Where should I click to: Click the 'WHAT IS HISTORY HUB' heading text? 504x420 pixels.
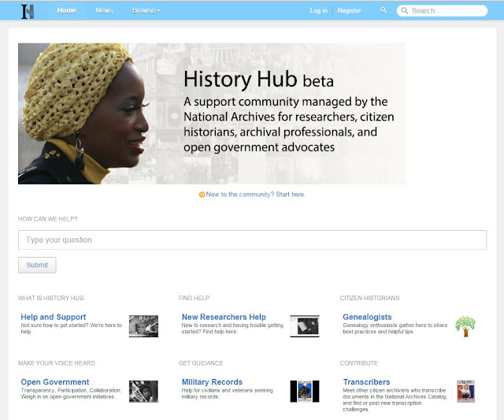pyautogui.click(x=50, y=298)
